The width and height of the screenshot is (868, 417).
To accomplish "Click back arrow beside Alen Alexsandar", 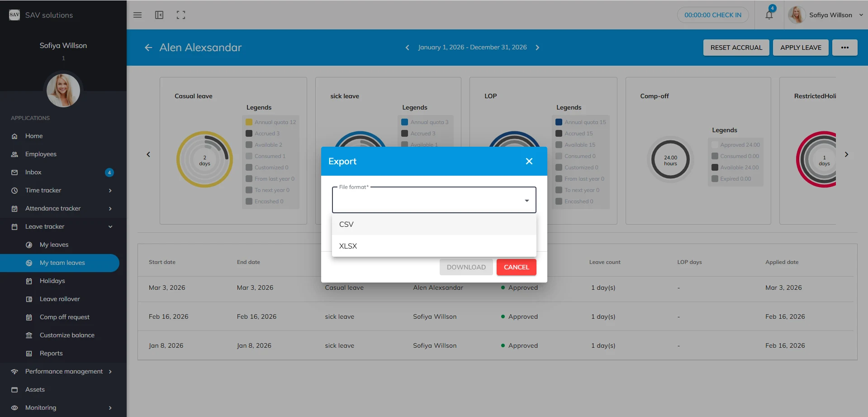I will click(148, 48).
